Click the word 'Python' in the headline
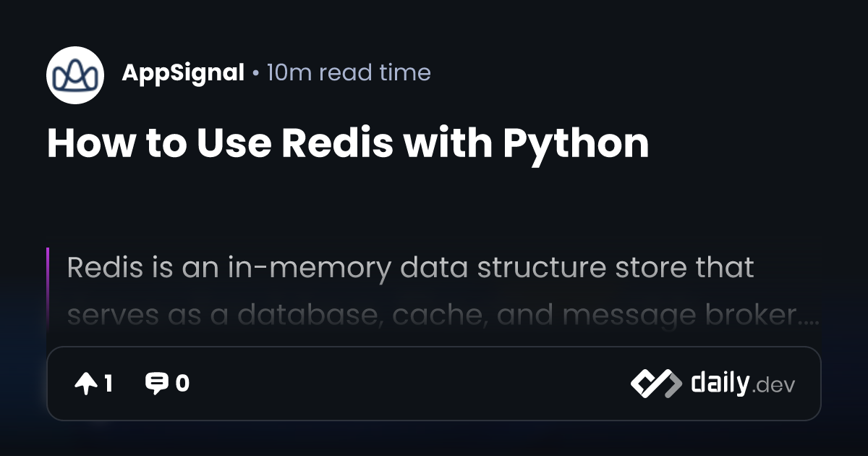 tap(576, 144)
